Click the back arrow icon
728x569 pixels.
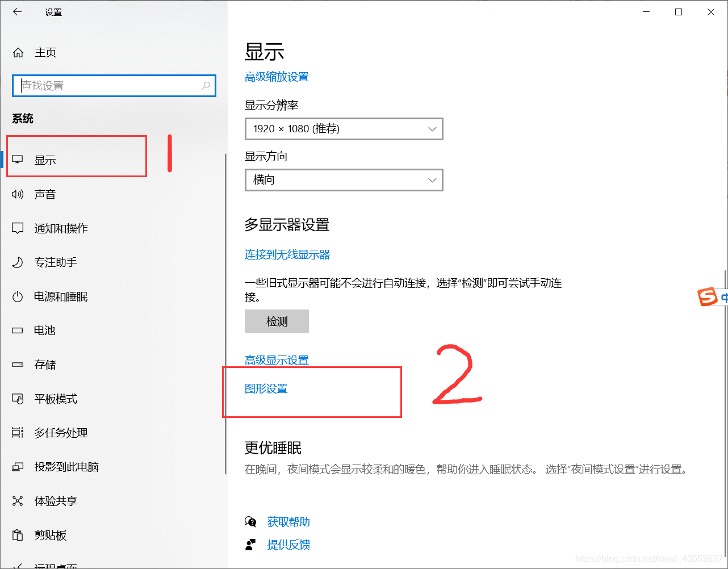click(x=18, y=12)
